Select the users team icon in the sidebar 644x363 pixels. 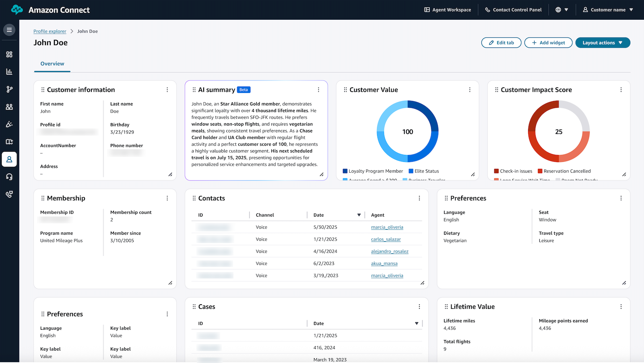(x=9, y=106)
